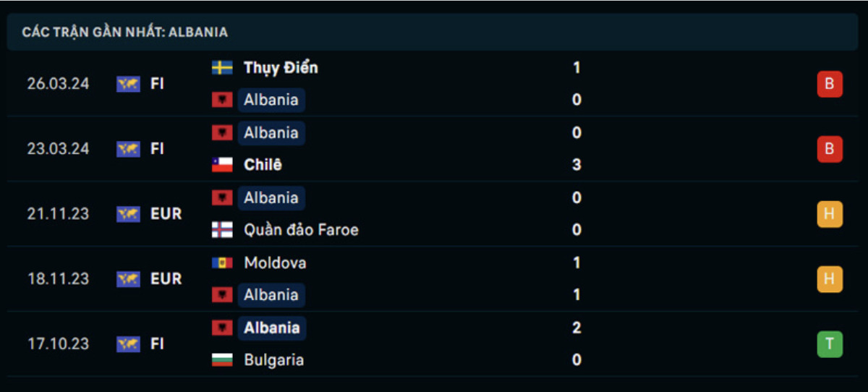868x392 pixels.
Task: Click the green T badge for 17.10.23
Action: coord(830,344)
